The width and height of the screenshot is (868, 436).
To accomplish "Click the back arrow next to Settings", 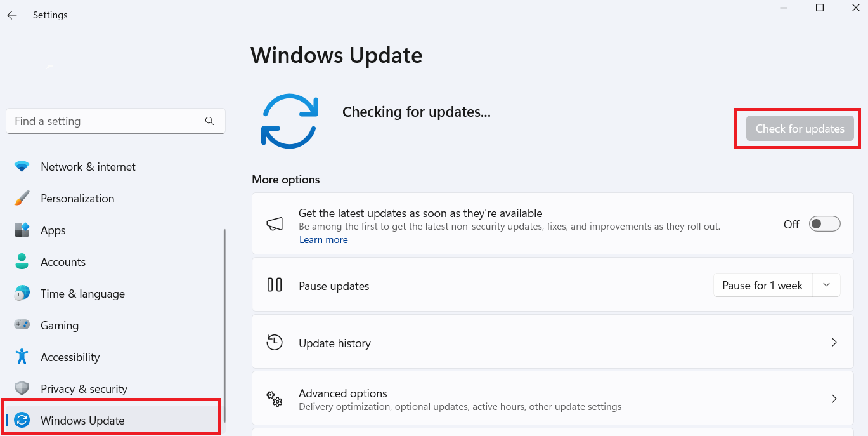I will point(12,15).
